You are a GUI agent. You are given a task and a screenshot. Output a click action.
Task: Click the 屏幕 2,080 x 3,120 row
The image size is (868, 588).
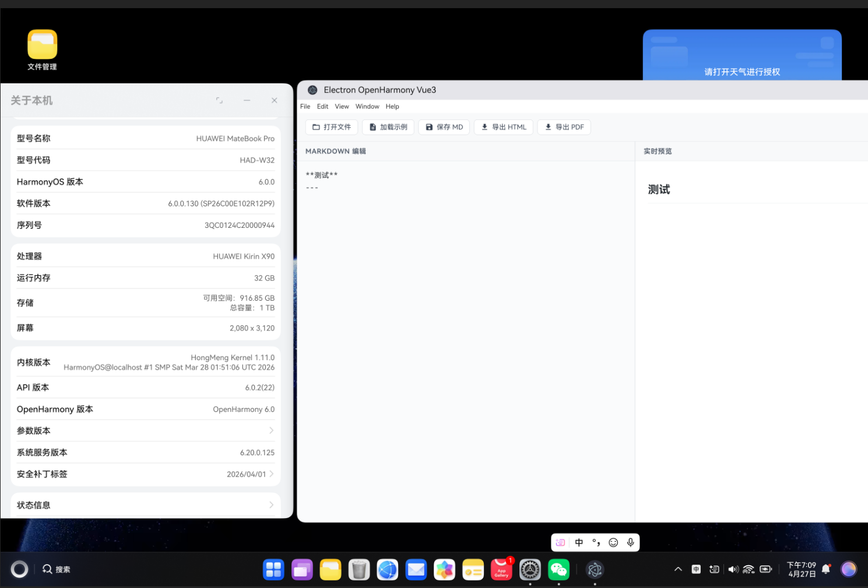tap(145, 328)
